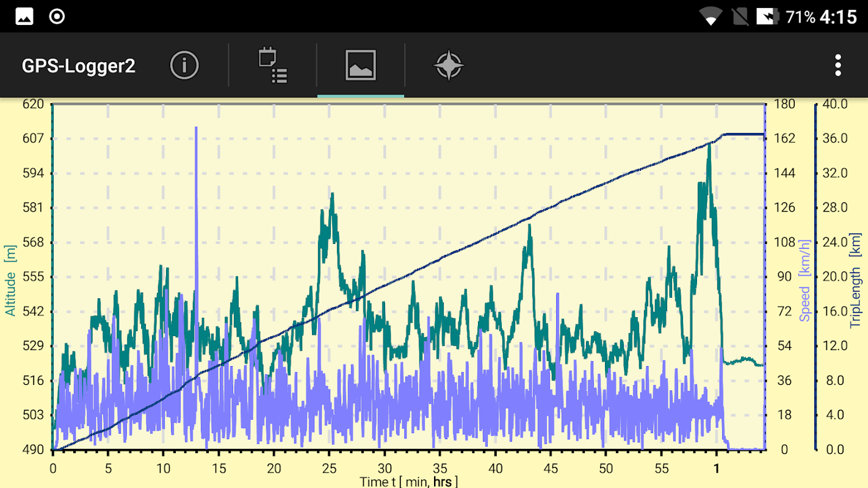The width and height of the screenshot is (868, 488).
Task: Tap the circular recording notification icon
Action: 57,16
